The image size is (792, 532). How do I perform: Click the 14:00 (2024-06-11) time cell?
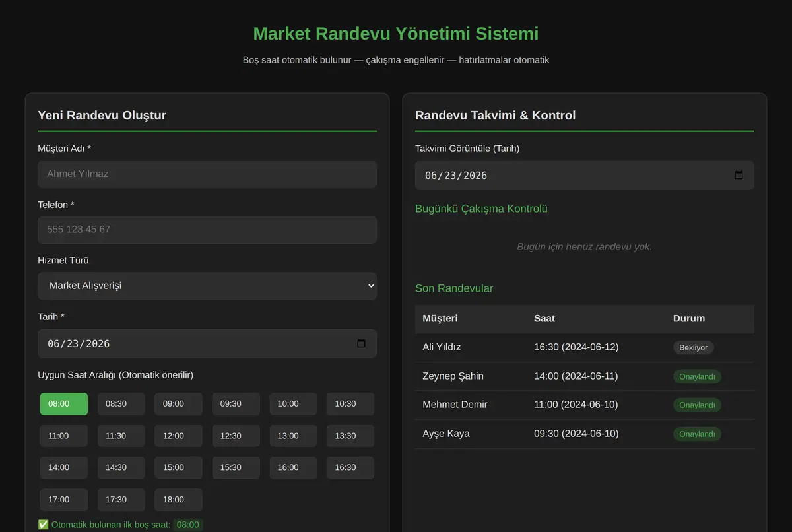(576, 376)
